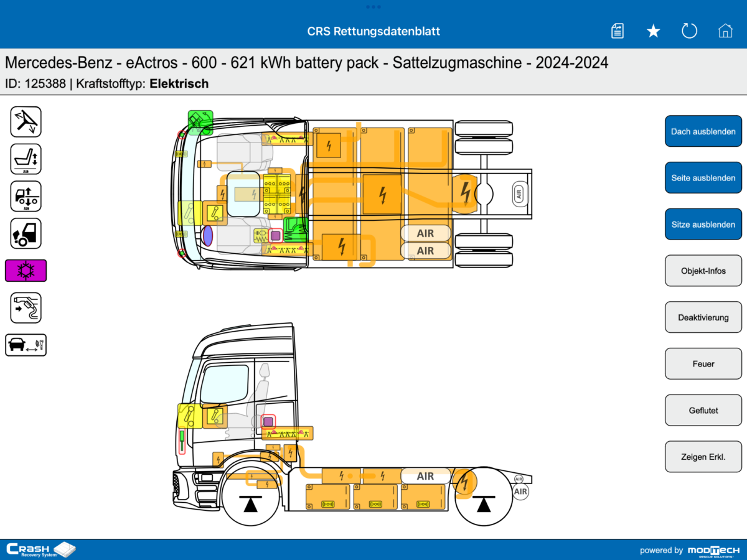
Task: Select the tilting cab icon
Action: [26, 233]
